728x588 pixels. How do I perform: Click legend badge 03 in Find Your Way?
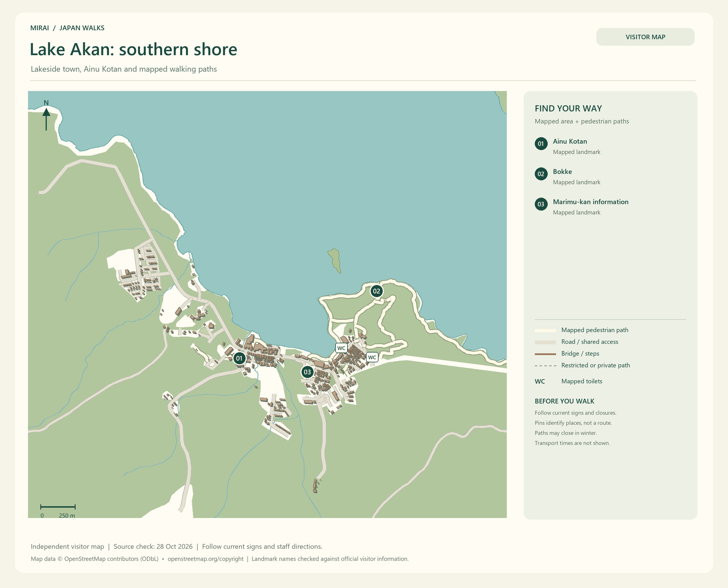[541, 204]
